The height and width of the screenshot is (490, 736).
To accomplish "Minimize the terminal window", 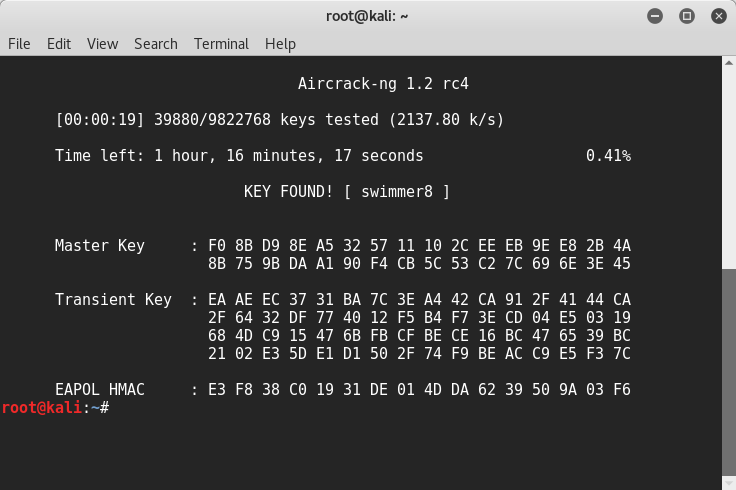I will click(x=655, y=16).
